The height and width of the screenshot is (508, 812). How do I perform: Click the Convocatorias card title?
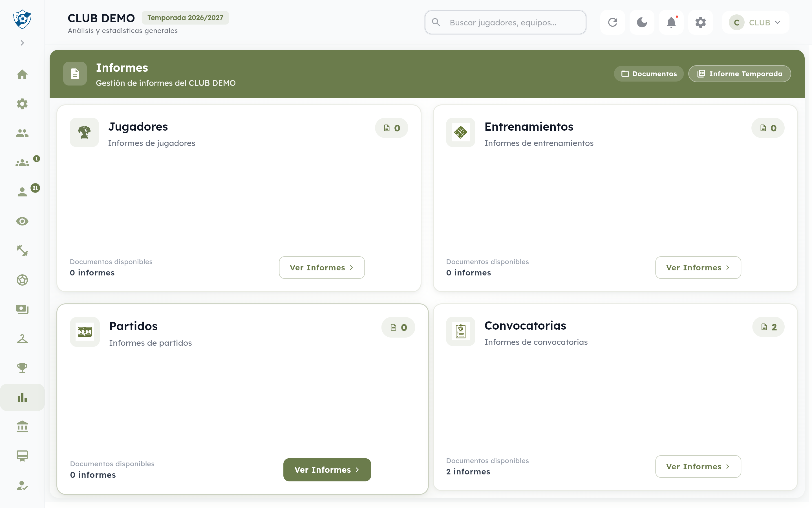(x=525, y=326)
